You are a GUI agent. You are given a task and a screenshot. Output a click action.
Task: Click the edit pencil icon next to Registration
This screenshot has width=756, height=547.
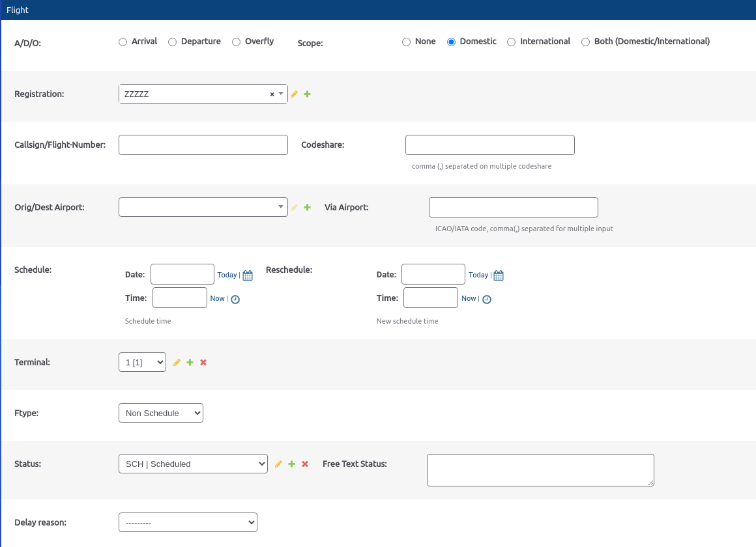coord(294,94)
